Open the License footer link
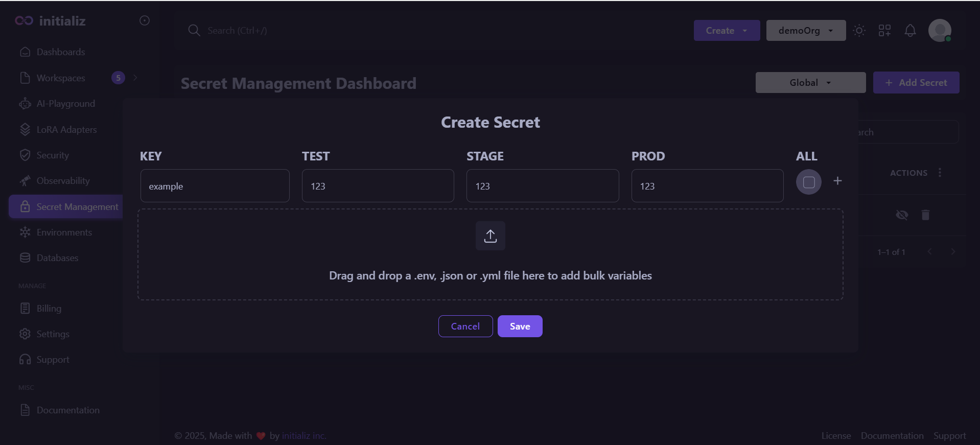The width and height of the screenshot is (980, 445). point(836,436)
